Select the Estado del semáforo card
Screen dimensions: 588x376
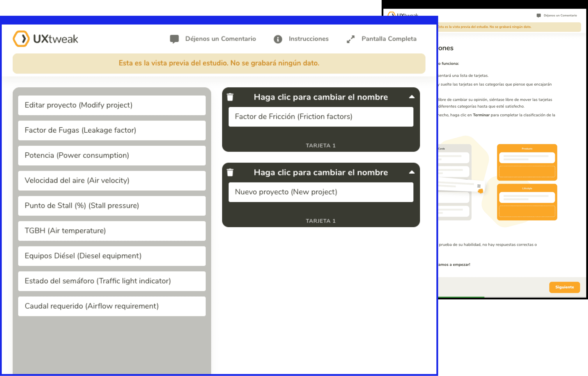point(112,281)
